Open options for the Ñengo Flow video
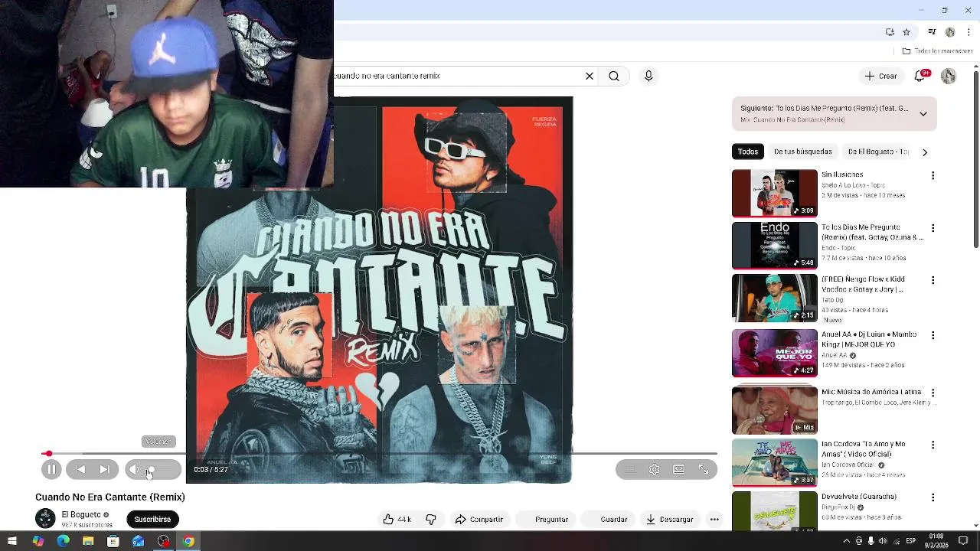Image resolution: width=980 pixels, height=551 pixels. (933, 280)
